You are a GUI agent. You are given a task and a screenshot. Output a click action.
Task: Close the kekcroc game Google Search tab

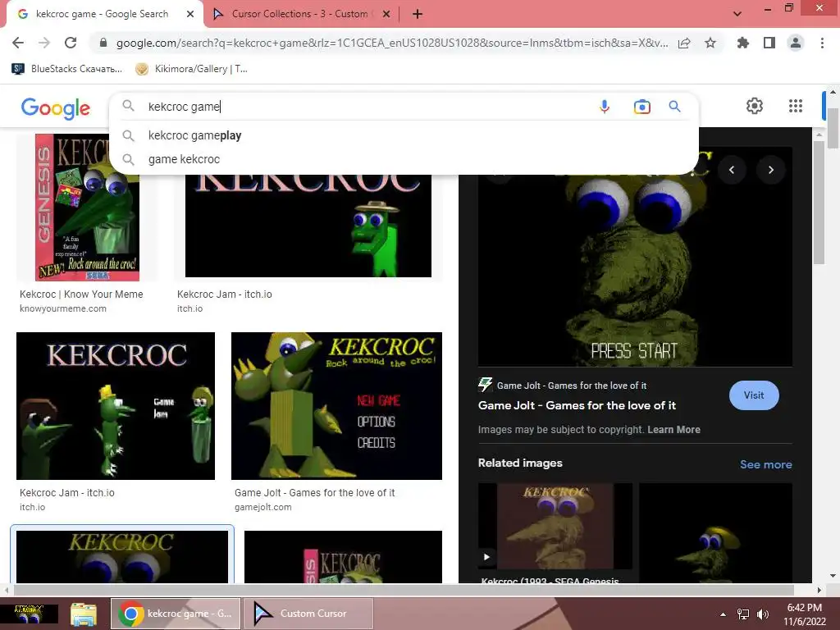190,14
